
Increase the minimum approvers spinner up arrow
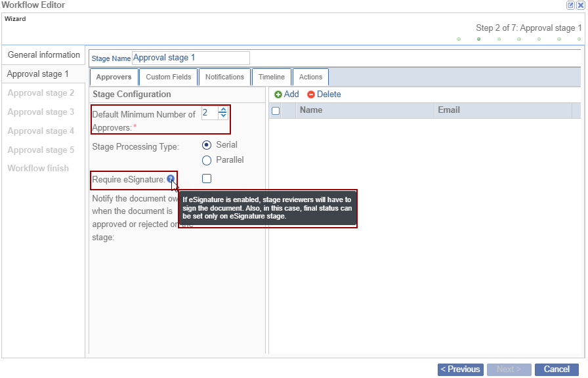click(223, 110)
